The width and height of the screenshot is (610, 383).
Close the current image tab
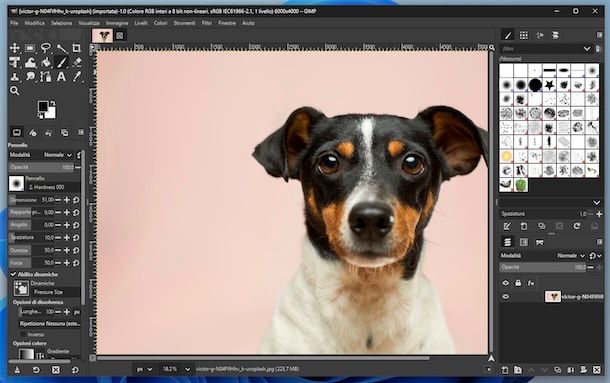[x=120, y=36]
